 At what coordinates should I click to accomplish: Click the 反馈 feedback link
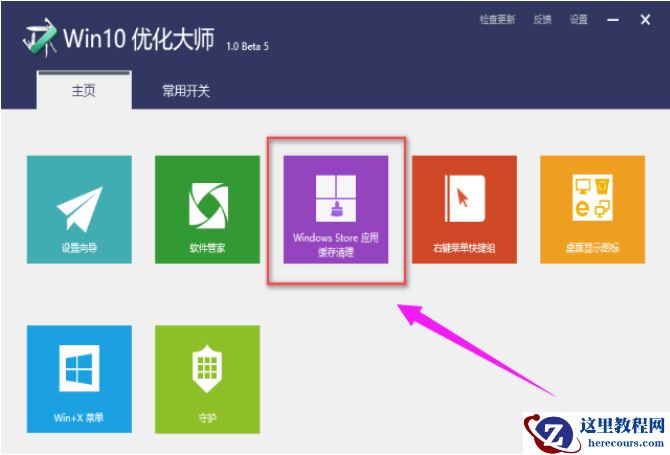click(542, 20)
